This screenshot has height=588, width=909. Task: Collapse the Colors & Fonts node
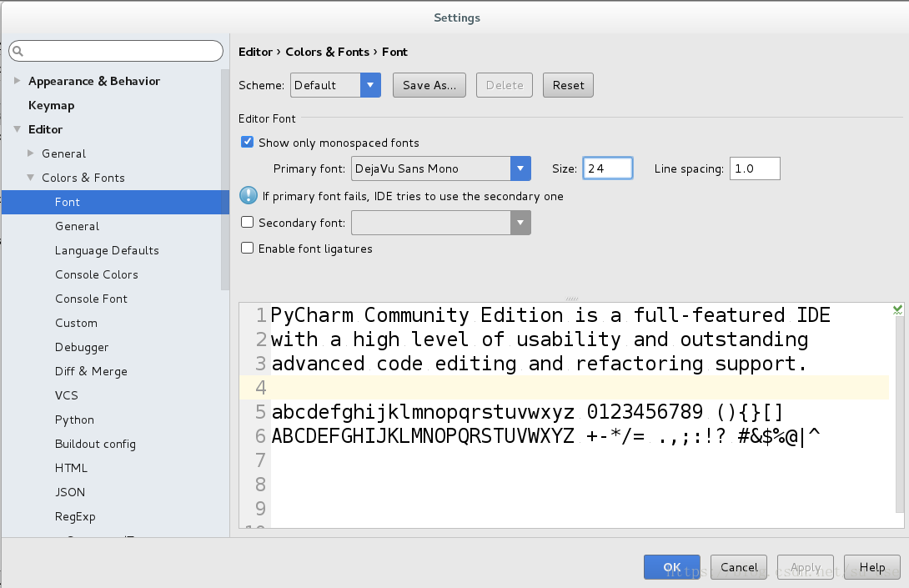click(x=31, y=178)
